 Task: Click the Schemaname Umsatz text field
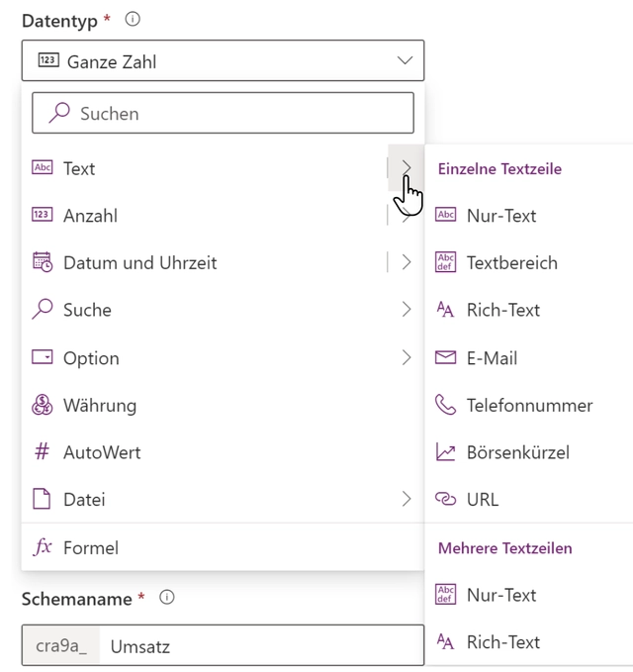(x=262, y=645)
